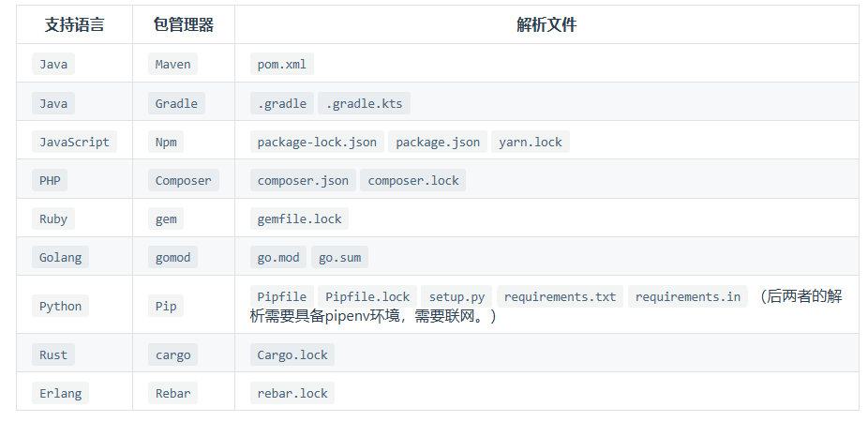The height and width of the screenshot is (422, 868).
Task: Click the go.sum file tag
Action: [340, 258]
